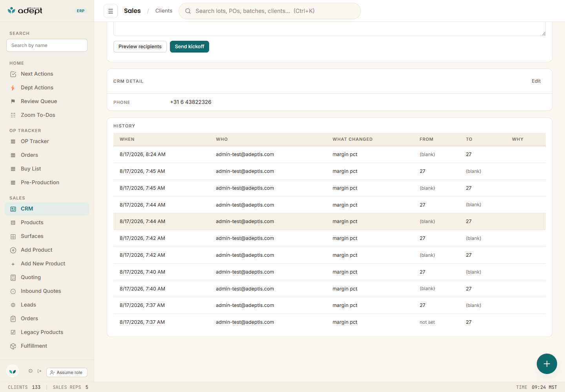Click the user avatar leaf icon
This screenshot has height=392, width=565.
[x=13, y=371]
